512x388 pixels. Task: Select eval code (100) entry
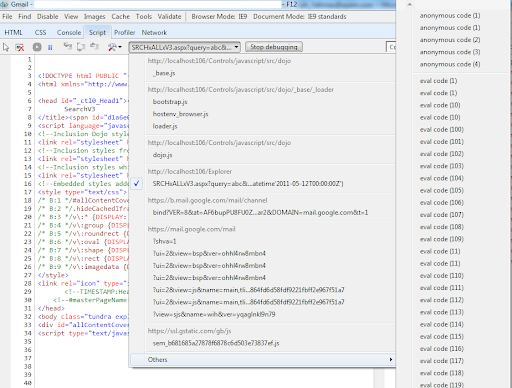tap(442, 129)
